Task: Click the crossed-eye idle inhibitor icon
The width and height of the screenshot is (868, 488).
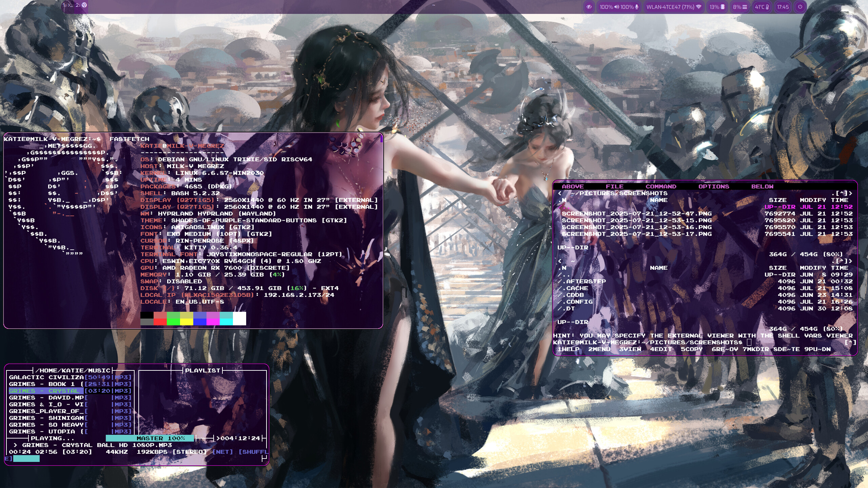Action: 589,7
